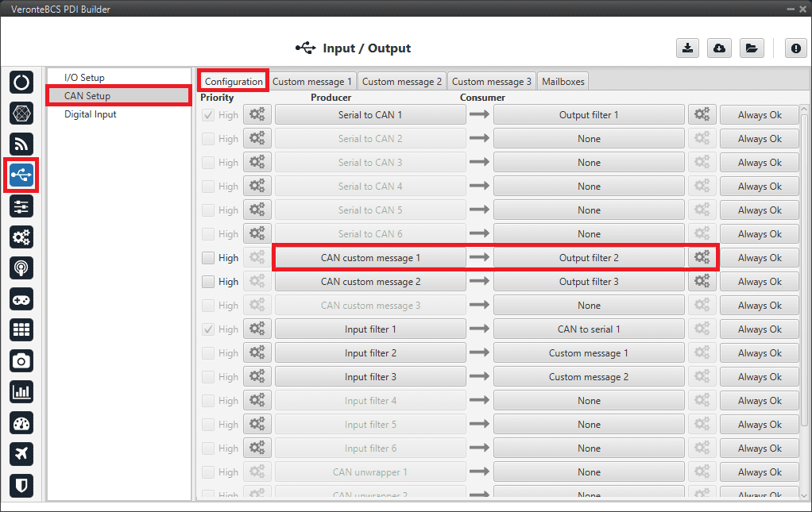Open the podcast-style antenna sidebar icon
Viewport: 812px width, 512px height.
coord(21,268)
